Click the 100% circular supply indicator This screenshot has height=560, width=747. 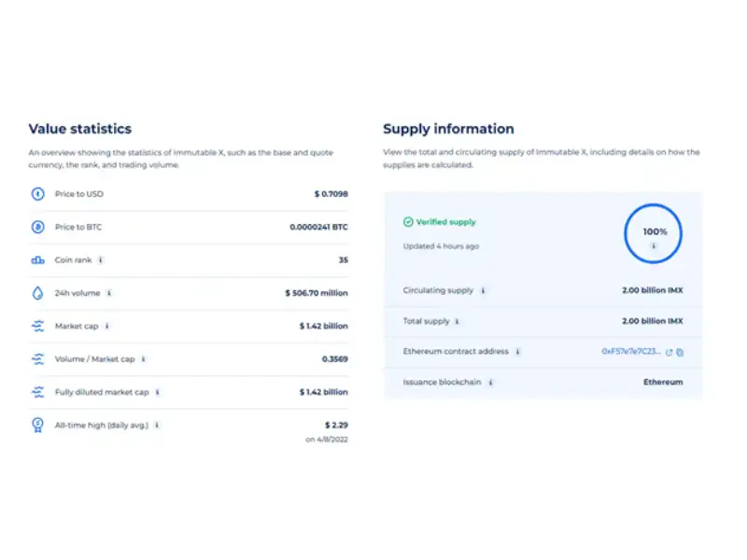pos(653,233)
